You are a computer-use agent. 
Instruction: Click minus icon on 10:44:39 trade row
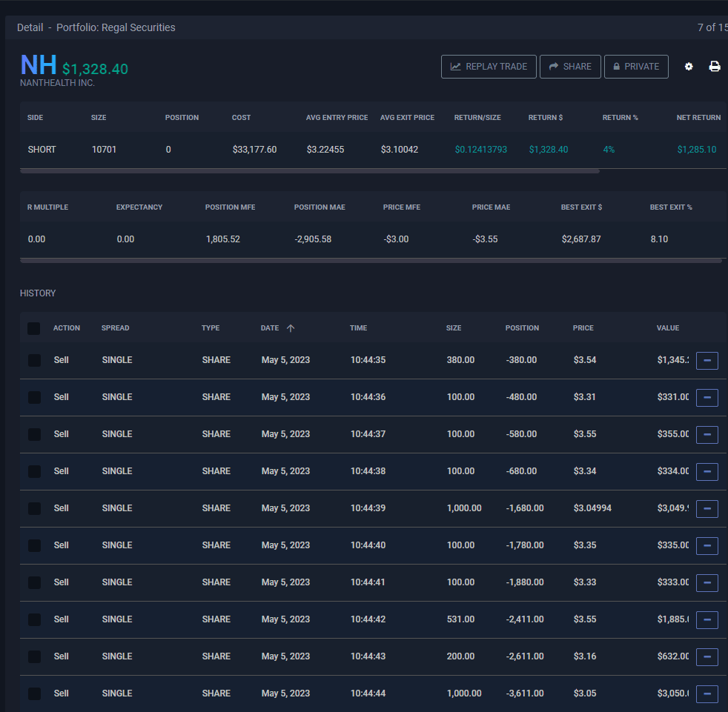tap(707, 508)
